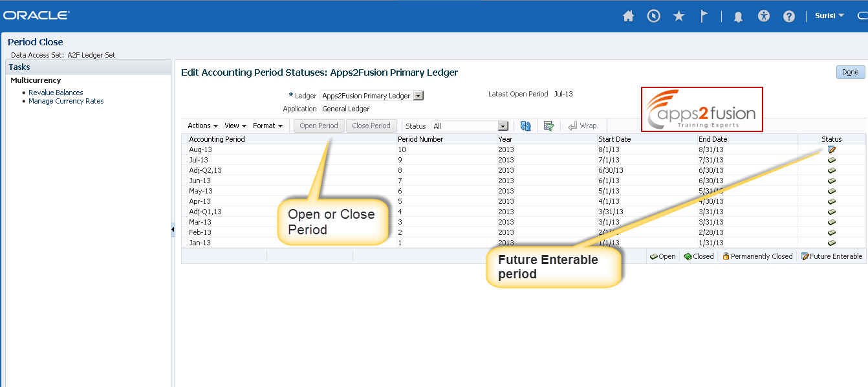Click the Multicurrency task group heading
This screenshot has width=868, height=387.
(36, 80)
